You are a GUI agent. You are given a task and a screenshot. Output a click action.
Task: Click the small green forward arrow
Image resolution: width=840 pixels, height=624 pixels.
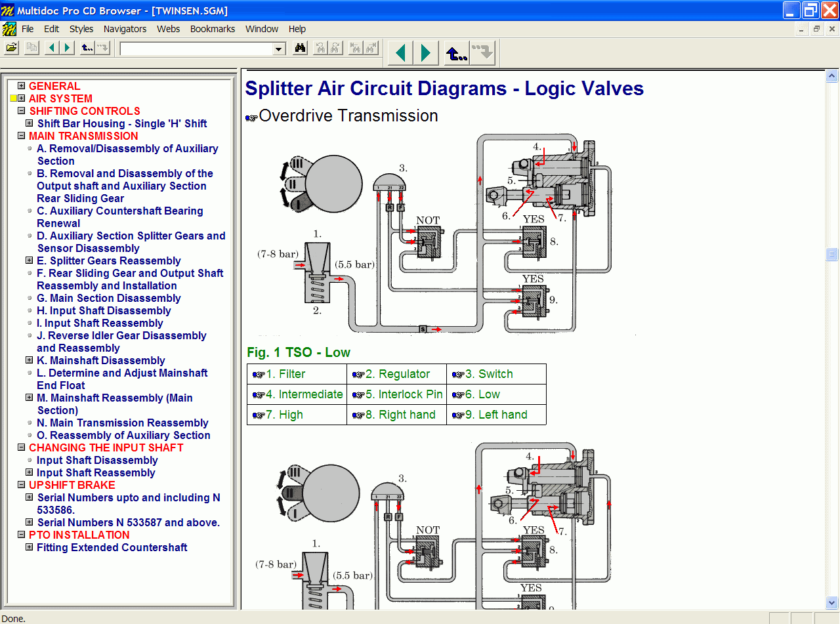[66, 48]
